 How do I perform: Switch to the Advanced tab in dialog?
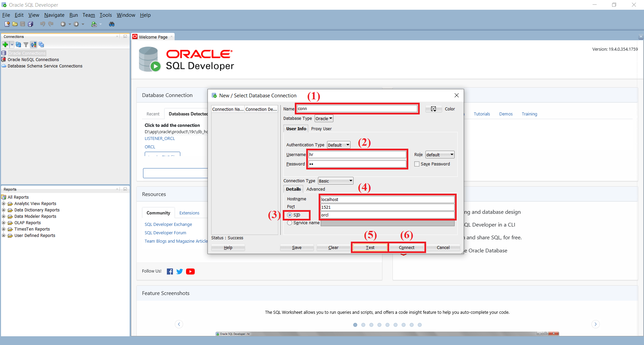(316, 189)
